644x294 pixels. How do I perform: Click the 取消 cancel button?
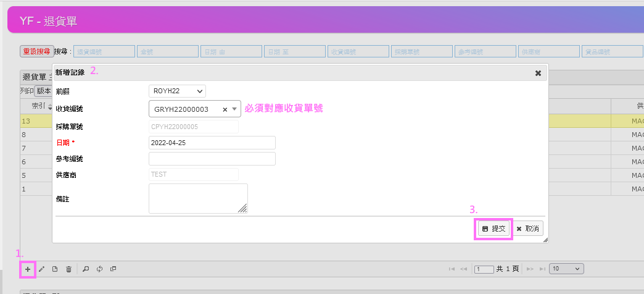[528, 229]
